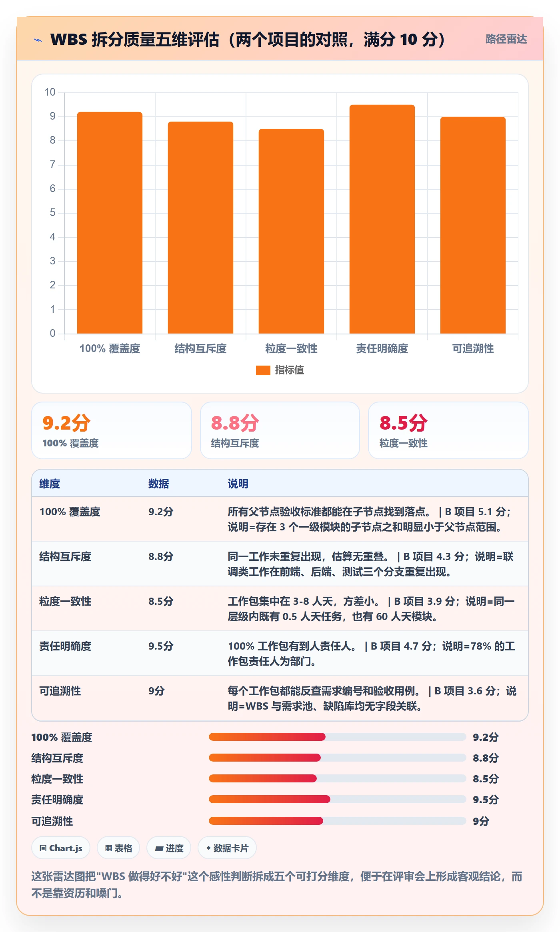Click description mentioning B 项目 3.9 分
Viewport: 560px width, 932px height.
click(x=371, y=609)
